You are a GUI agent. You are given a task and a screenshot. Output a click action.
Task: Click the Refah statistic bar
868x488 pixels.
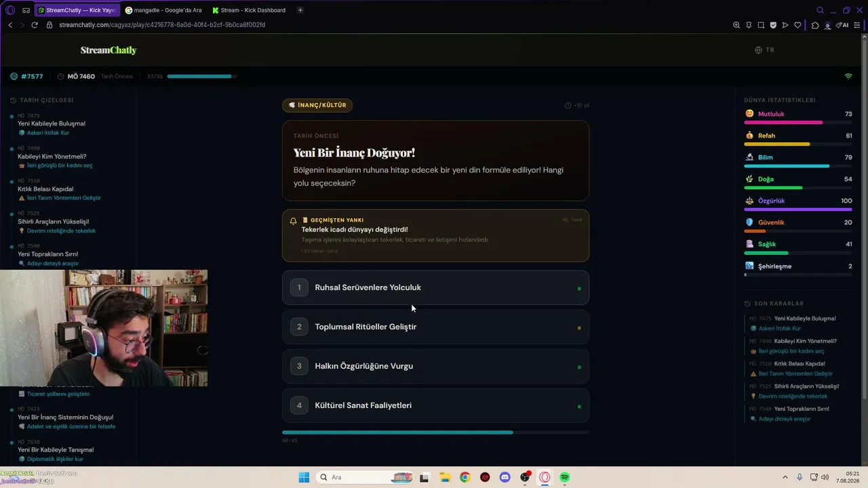coord(798,144)
